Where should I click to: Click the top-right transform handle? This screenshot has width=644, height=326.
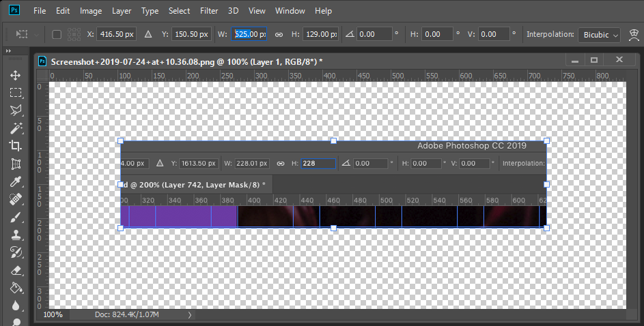click(x=546, y=141)
